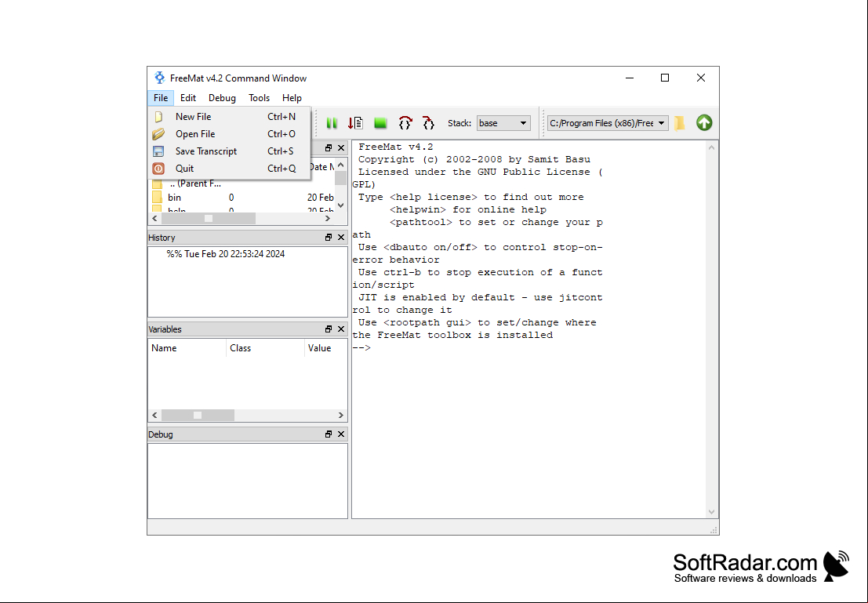Viewport: 868px width, 603px height.
Task: Click the 'FreeMat v4.2' line in console
Action: [395, 147]
